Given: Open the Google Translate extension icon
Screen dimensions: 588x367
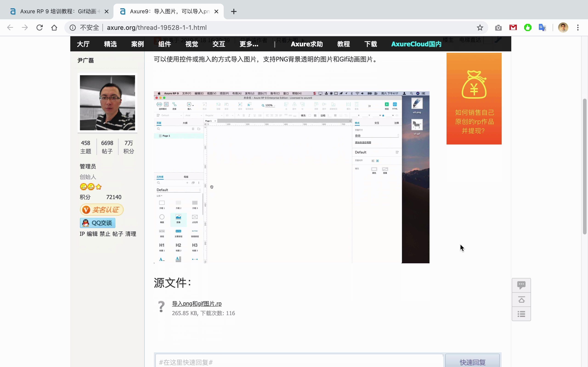Looking at the screenshot, I should pos(542,28).
